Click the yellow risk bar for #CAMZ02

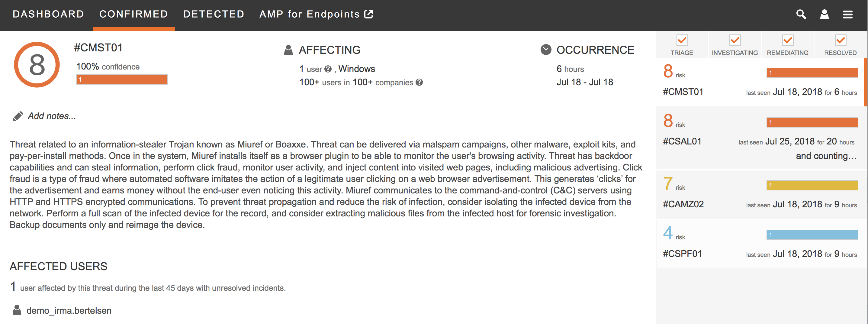point(812,185)
